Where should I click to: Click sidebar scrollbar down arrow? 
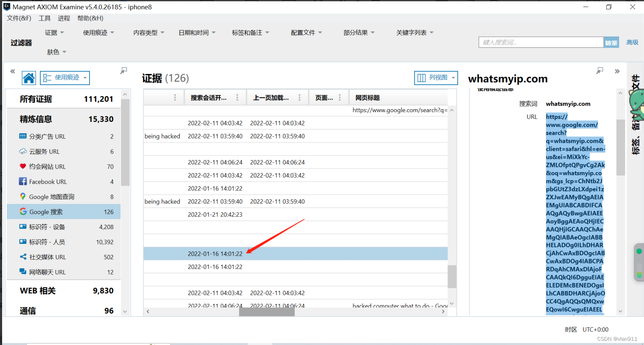click(x=125, y=311)
